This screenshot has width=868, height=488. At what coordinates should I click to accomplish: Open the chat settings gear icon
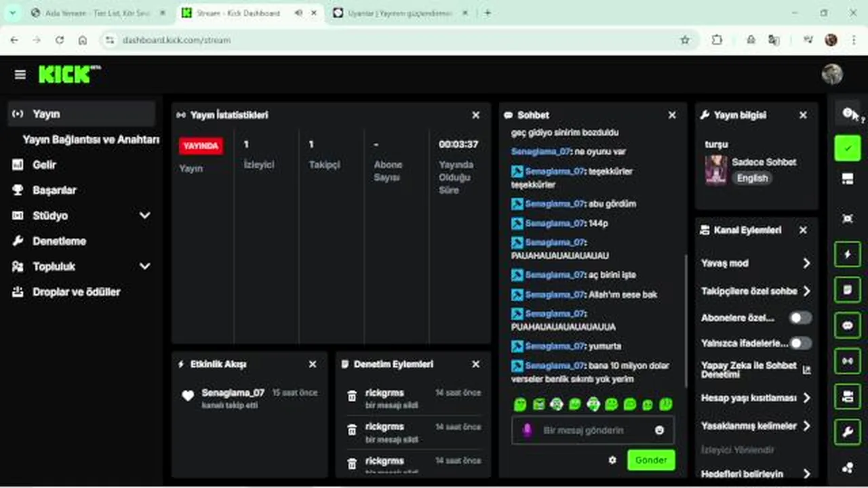coord(612,460)
